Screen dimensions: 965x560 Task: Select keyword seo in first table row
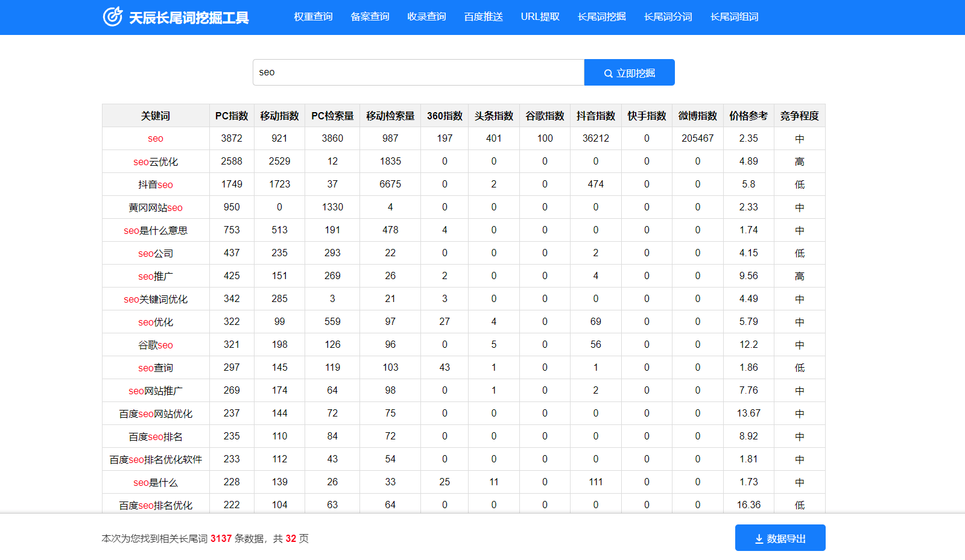[156, 139]
